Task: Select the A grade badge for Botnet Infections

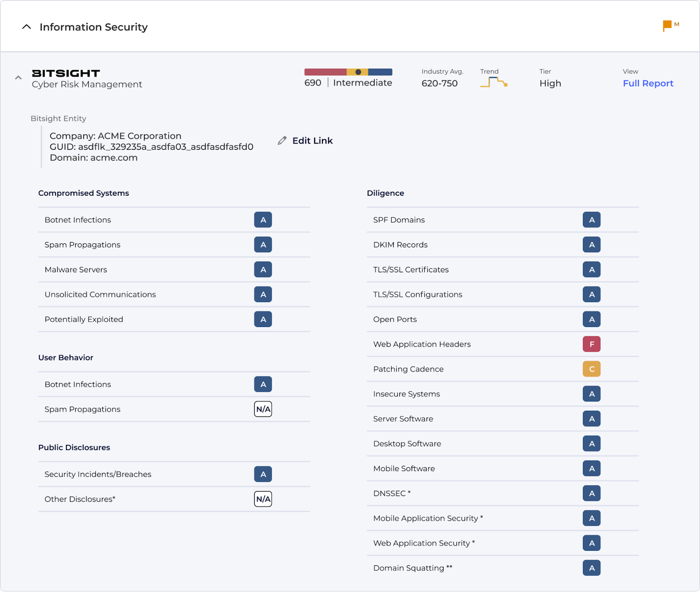Action: click(262, 220)
